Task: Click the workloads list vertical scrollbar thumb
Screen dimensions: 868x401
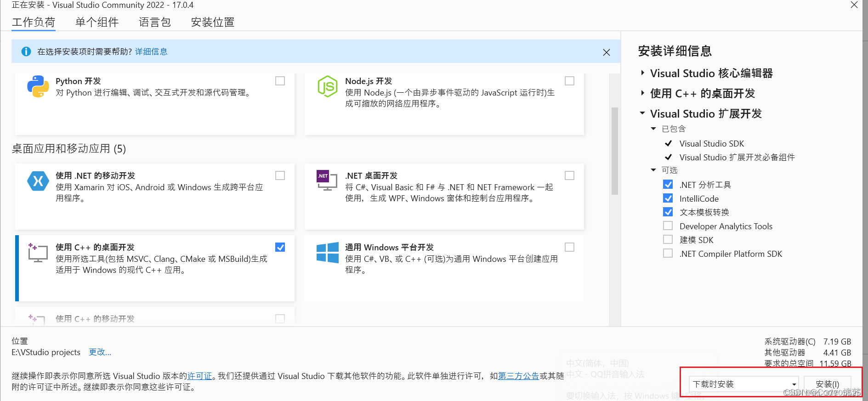Action: coord(614,151)
